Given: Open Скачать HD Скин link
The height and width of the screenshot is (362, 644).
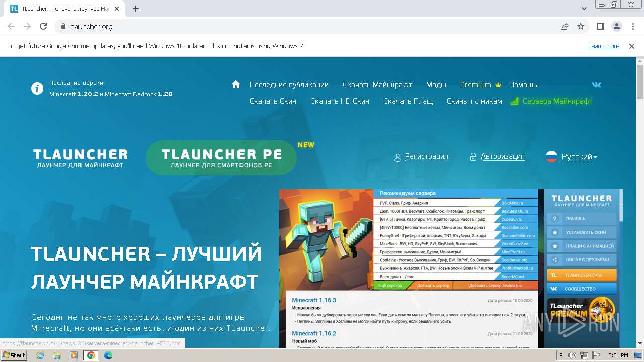Looking at the screenshot, I should [340, 101].
